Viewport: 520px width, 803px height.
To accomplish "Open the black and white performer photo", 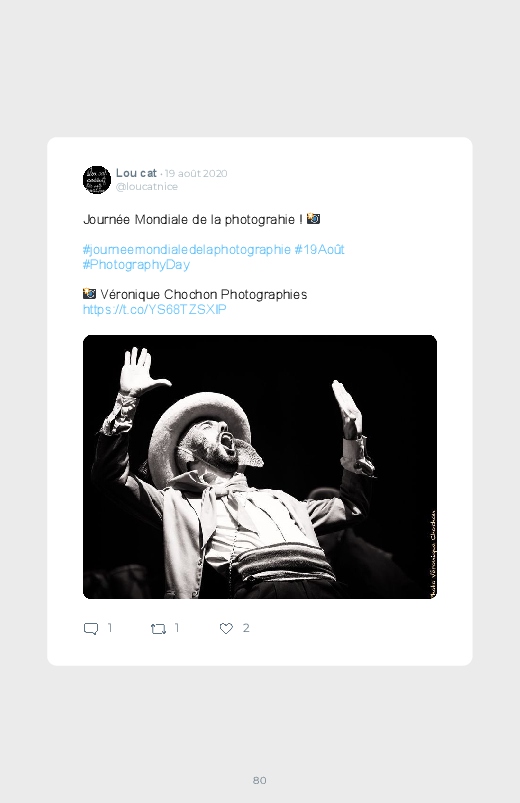I will [260, 467].
